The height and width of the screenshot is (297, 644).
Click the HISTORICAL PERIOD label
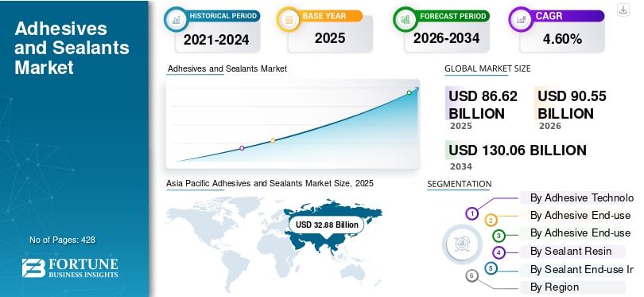(x=223, y=16)
